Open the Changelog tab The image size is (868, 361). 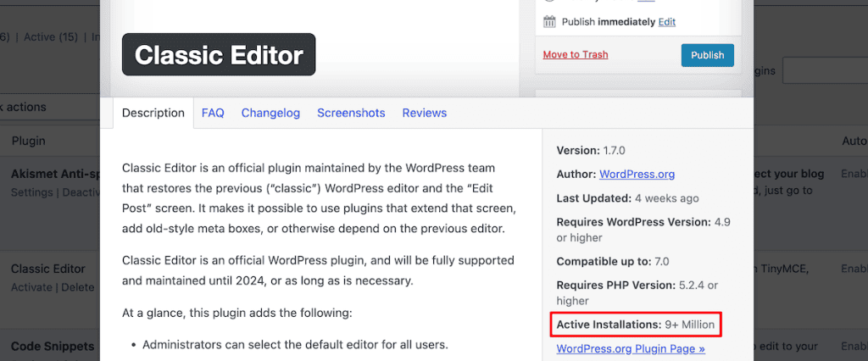(x=270, y=113)
